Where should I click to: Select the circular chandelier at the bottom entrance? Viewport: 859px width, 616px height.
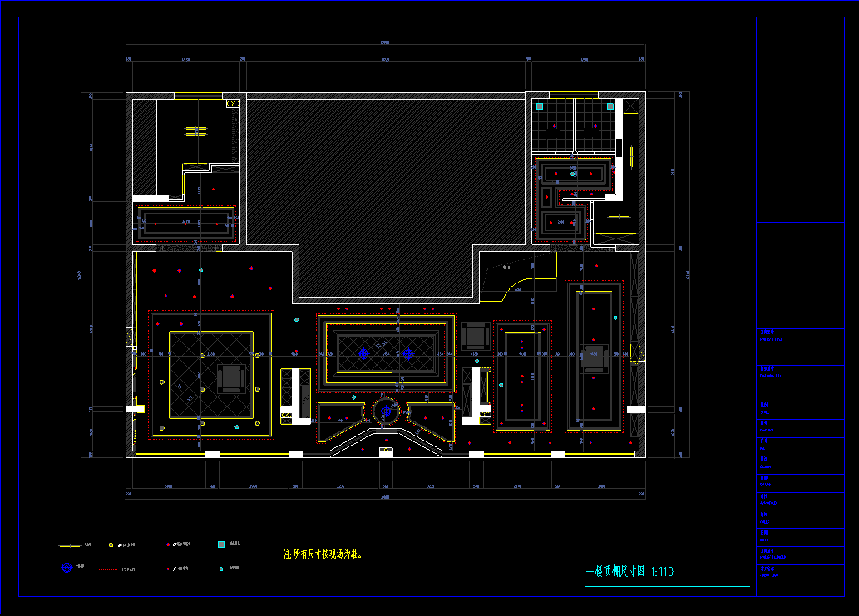coord(384,411)
